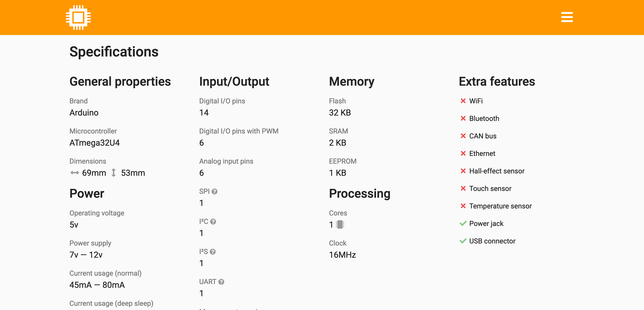Click the red X next to Touch sensor

pyautogui.click(x=463, y=188)
